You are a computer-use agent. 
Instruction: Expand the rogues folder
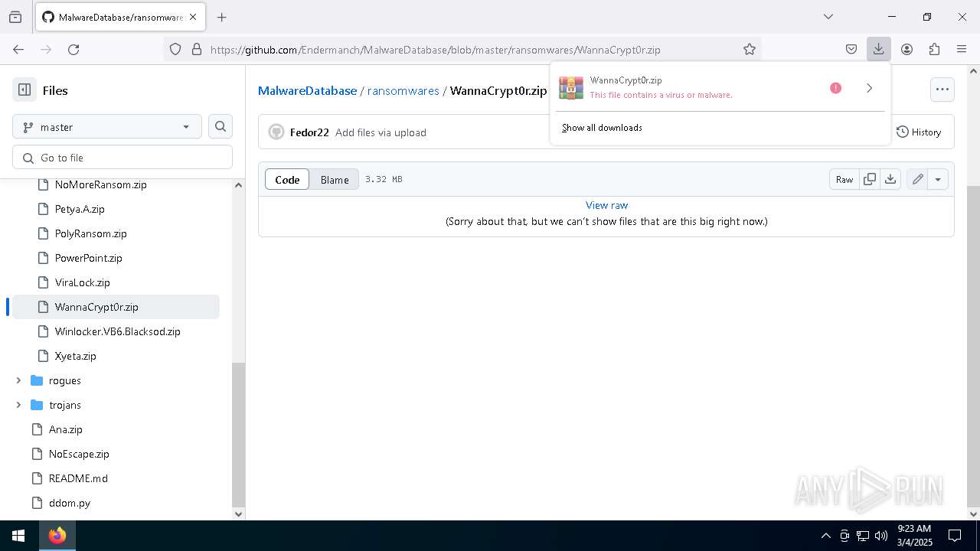(x=18, y=380)
